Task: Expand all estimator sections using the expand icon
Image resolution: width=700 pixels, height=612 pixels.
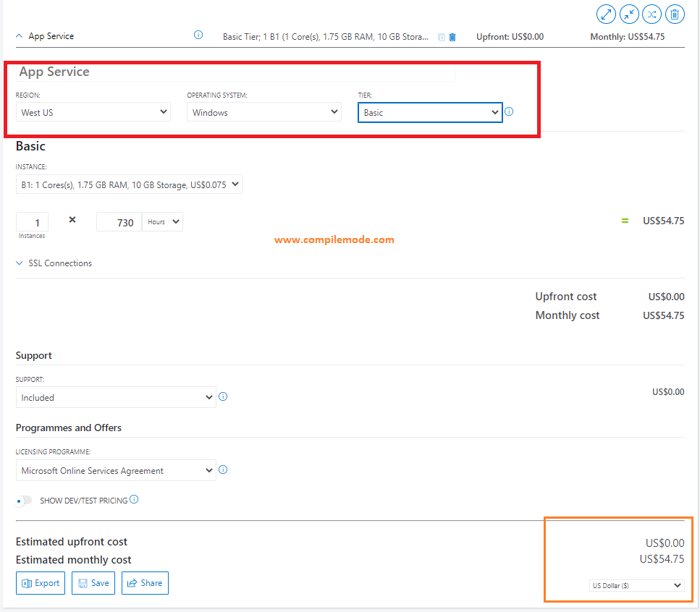Action: pyautogui.click(x=606, y=14)
